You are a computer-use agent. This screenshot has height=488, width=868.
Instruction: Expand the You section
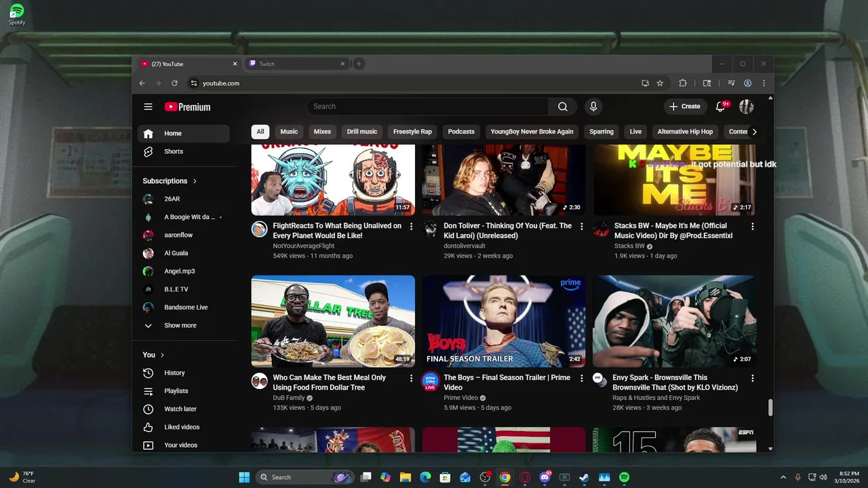point(153,355)
